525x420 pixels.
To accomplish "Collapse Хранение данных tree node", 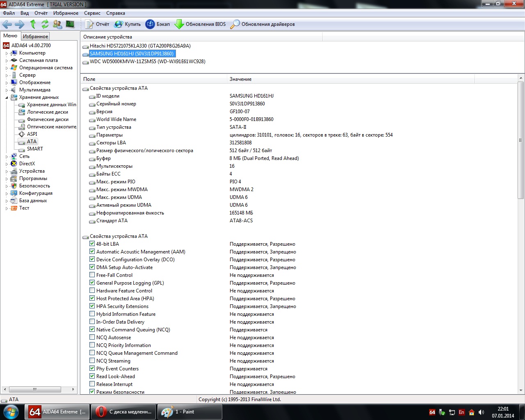I will 7,98.
